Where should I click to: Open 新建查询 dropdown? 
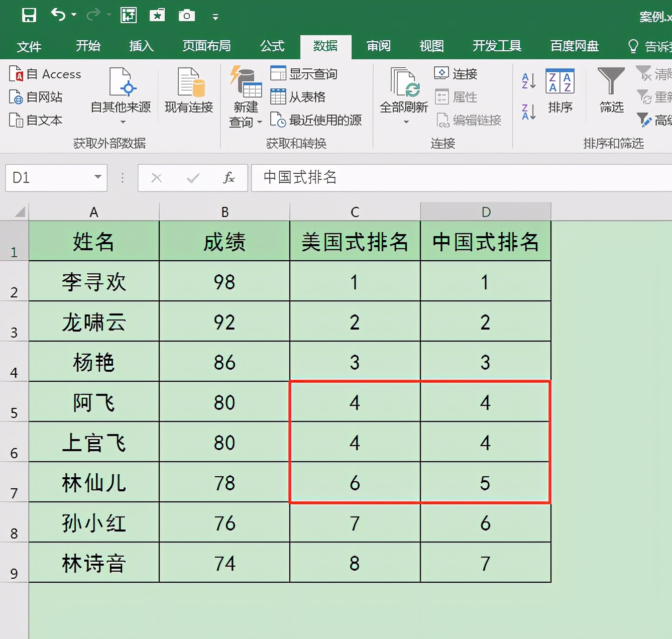246,96
